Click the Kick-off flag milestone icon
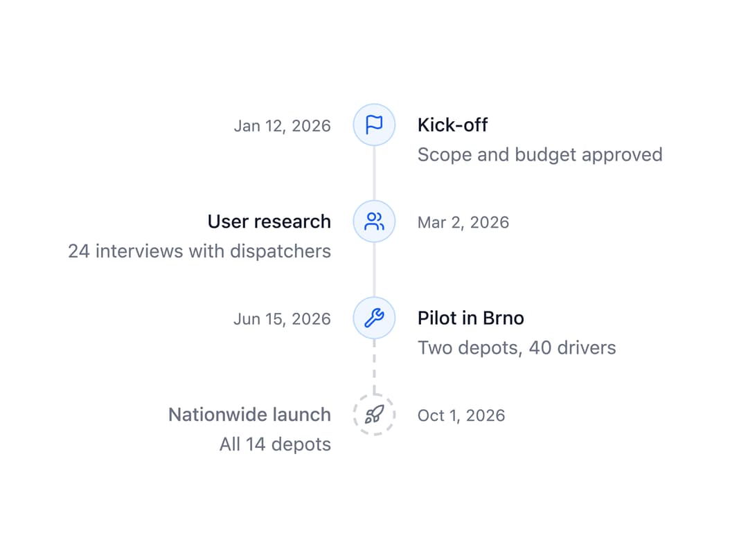Image resolution: width=748 pixels, height=560 pixels. (374, 125)
